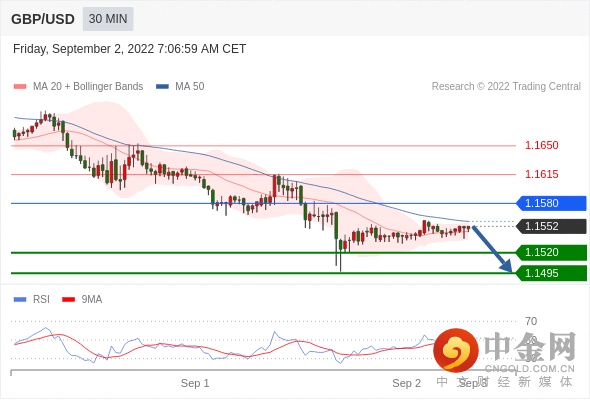Click the 9MA legend label text
The image size is (590, 400).
(92, 300)
